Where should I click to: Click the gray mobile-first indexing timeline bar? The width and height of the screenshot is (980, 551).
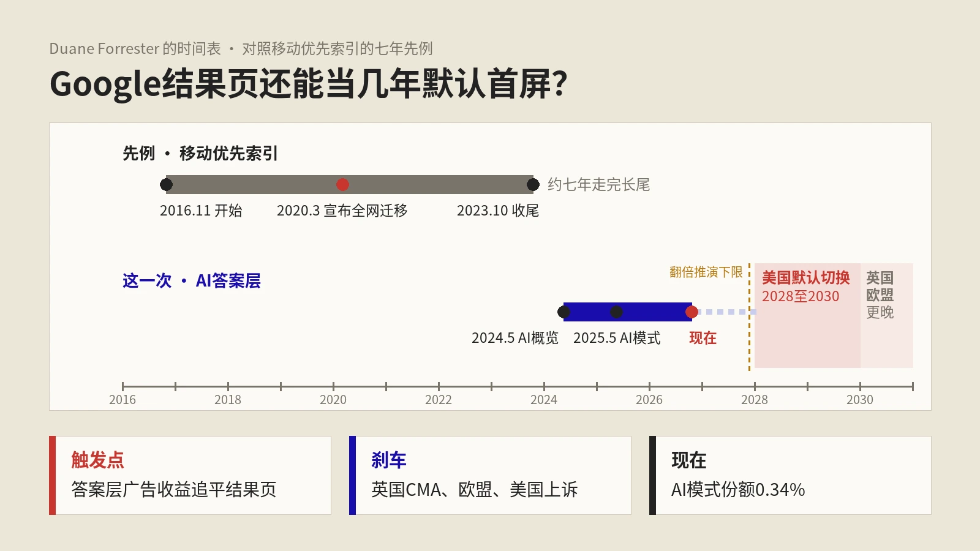350,184
